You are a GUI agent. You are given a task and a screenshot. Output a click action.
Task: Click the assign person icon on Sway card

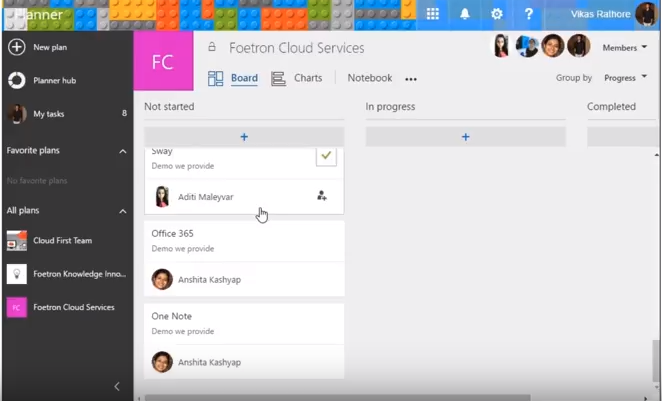(x=322, y=195)
